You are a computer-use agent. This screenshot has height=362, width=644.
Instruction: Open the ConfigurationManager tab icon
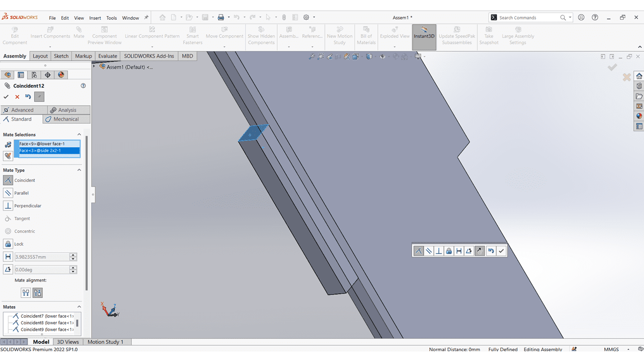[x=34, y=75]
